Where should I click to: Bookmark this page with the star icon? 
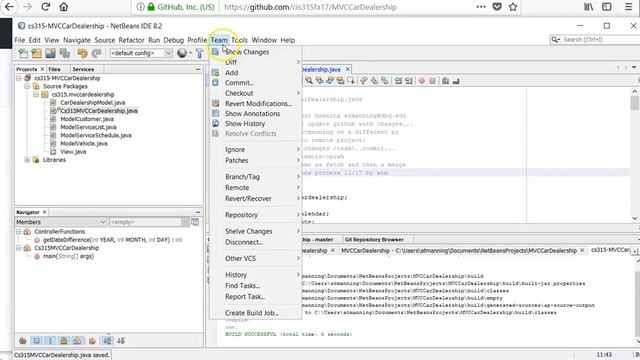tap(513, 7)
